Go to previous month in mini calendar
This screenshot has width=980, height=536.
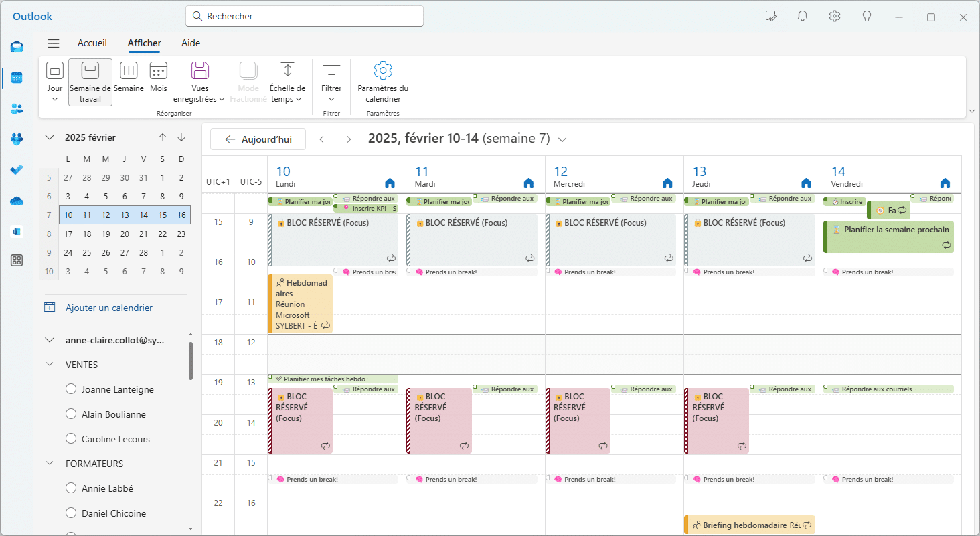(x=163, y=137)
